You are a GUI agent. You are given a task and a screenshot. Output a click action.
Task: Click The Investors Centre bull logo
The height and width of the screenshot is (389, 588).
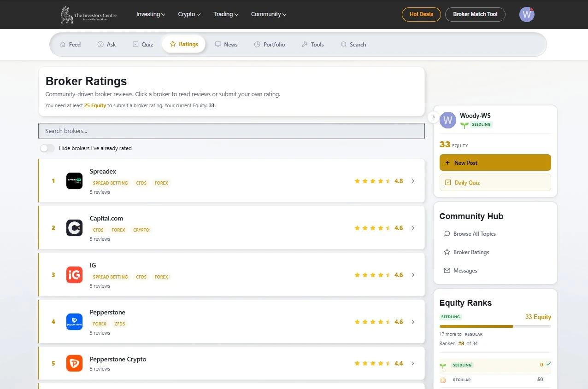(89, 15)
